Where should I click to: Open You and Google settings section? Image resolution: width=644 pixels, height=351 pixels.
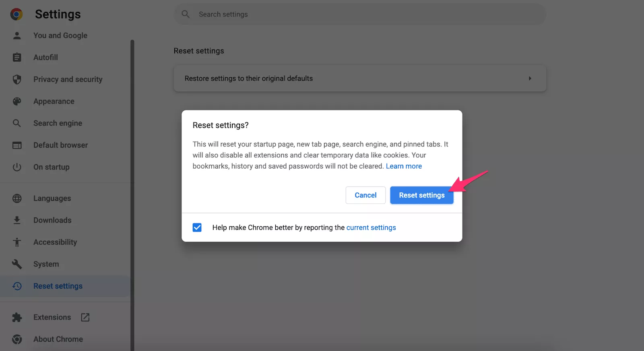click(x=60, y=35)
